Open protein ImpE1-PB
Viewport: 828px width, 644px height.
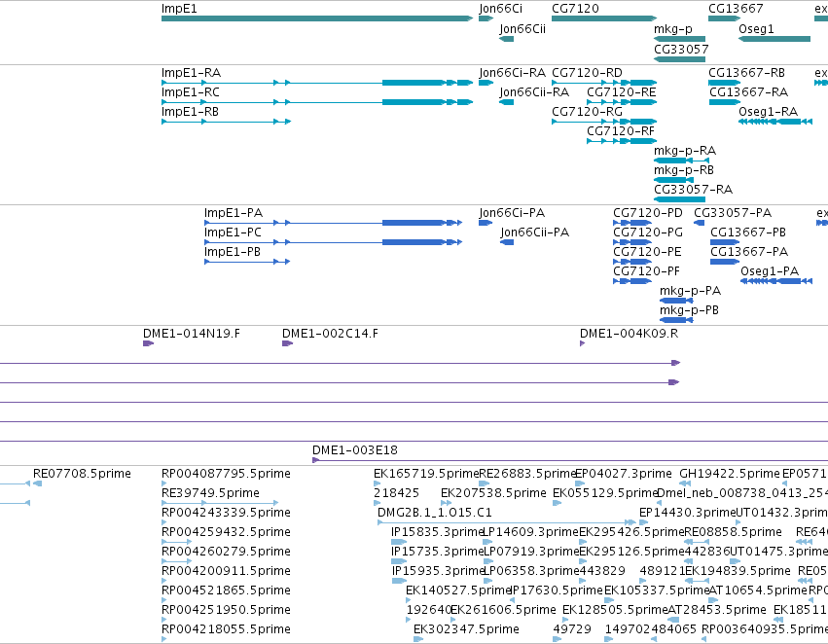click(x=233, y=252)
